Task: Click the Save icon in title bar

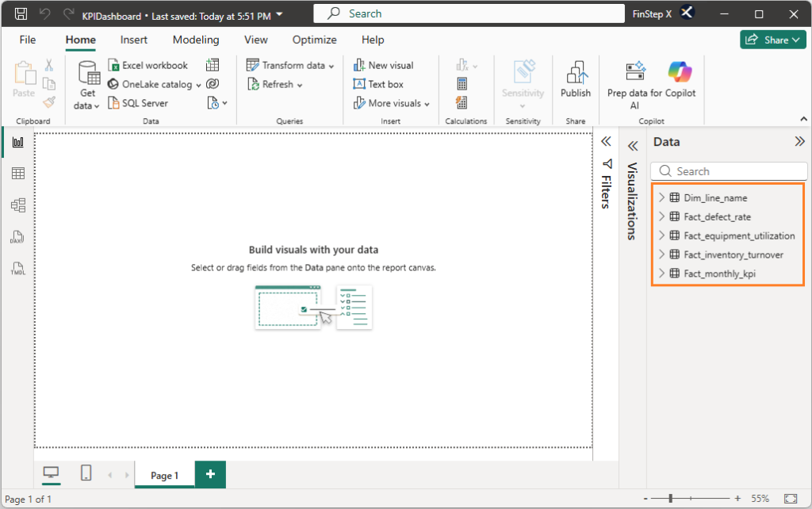Action: pyautogui.click(x=21, y=14)
